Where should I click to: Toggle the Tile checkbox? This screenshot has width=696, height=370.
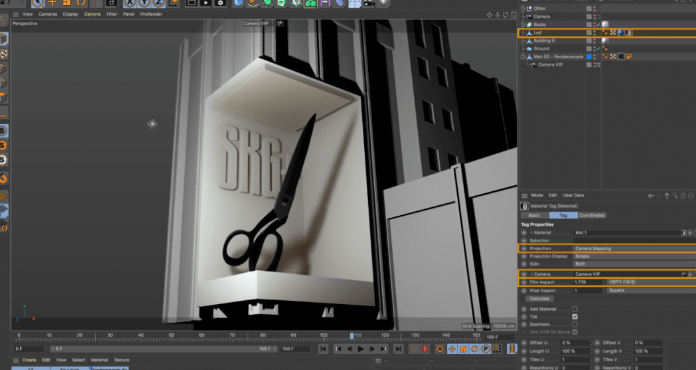click(x=575, y=316)
